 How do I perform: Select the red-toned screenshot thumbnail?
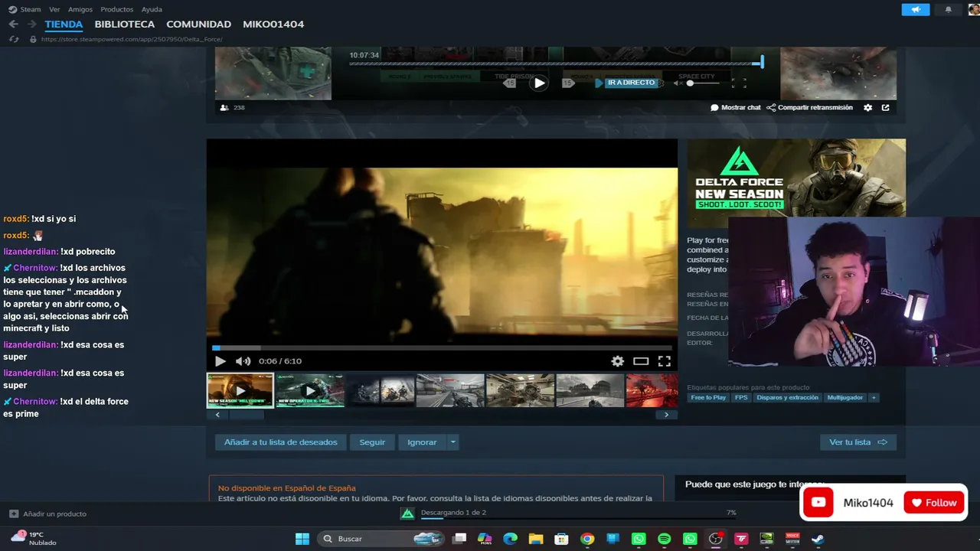tap(652, 390)
